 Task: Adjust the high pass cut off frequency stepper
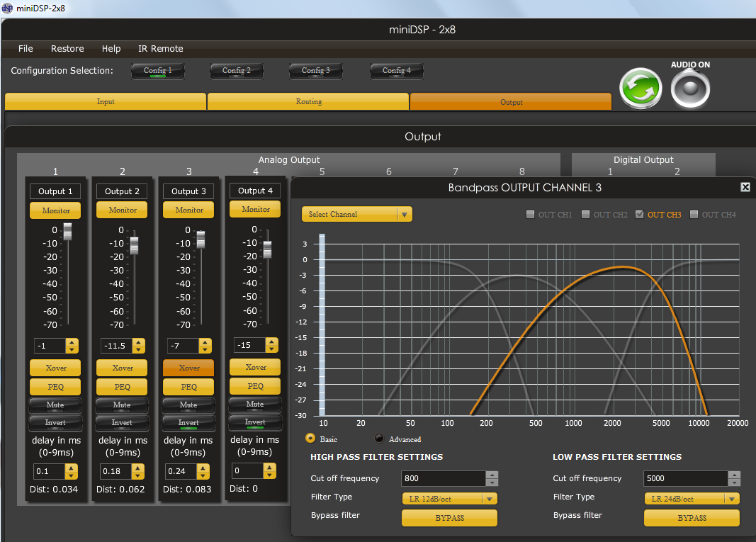pos(492,478)
